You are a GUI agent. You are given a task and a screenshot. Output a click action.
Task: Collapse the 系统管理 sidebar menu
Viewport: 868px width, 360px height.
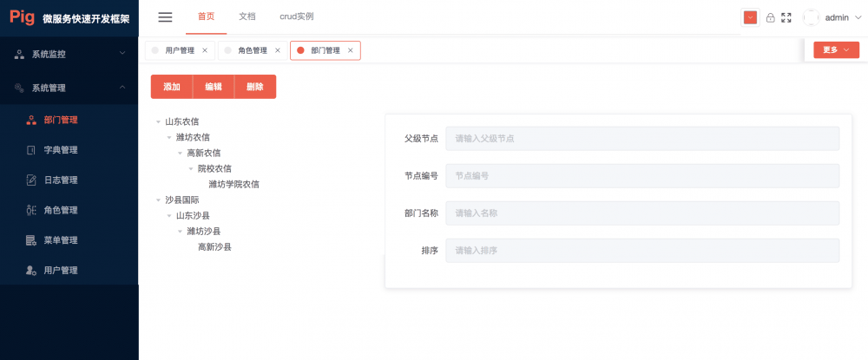[x=69, y=88]
